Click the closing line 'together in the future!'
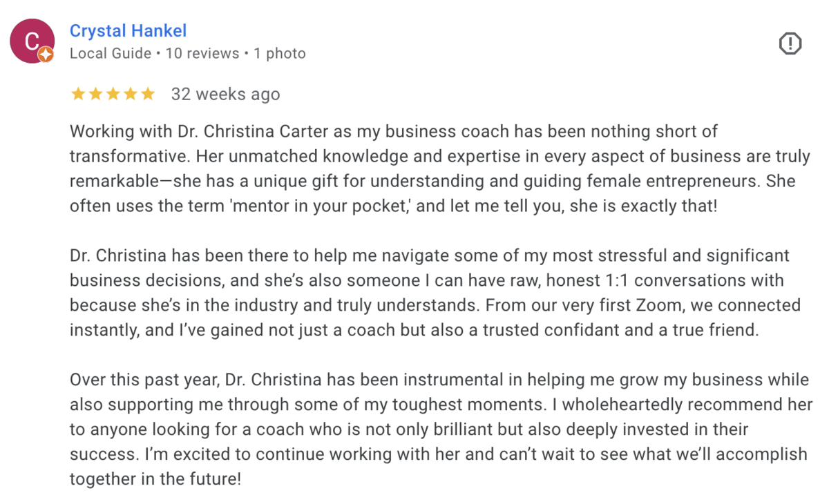Image resolution: width=829 pixels, height=504 pixels. pyautogui.click(x=155, y=479)
